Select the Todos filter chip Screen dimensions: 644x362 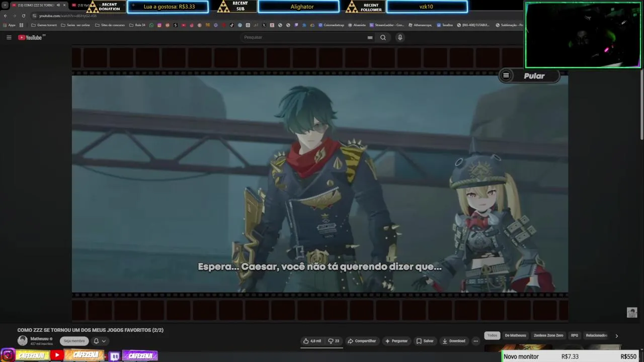click(x=492, y=335)
